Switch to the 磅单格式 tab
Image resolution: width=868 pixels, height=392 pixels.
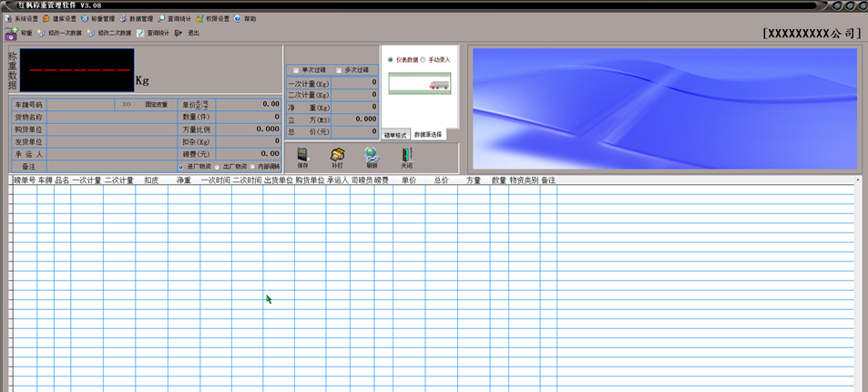pos(395,135)
